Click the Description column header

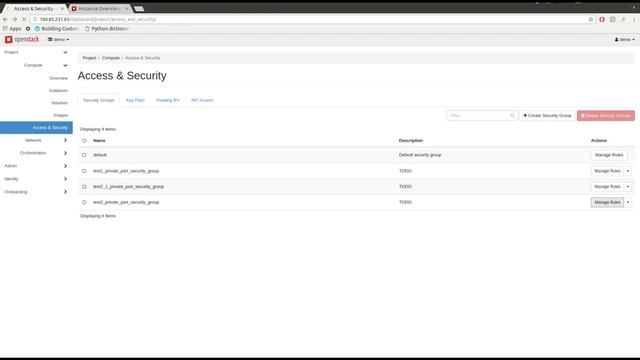[411, 140]
